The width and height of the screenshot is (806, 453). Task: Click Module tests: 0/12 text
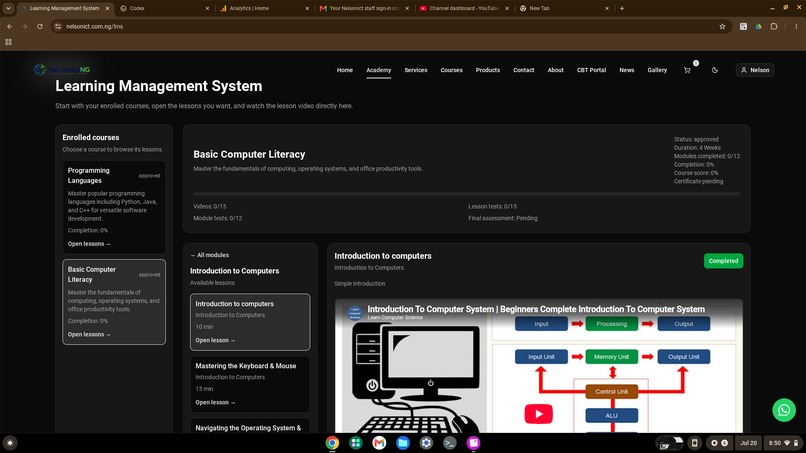click(217, 218)
